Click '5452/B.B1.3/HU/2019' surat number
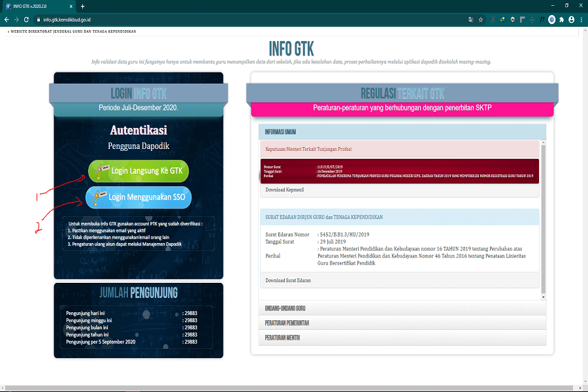Viewport: 588px width, 392px height. [344, 235]
